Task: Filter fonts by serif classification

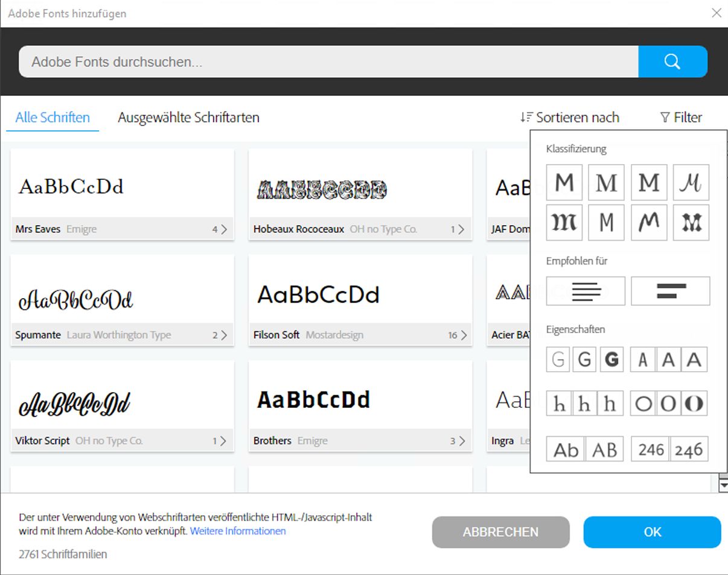Action: 606,182
